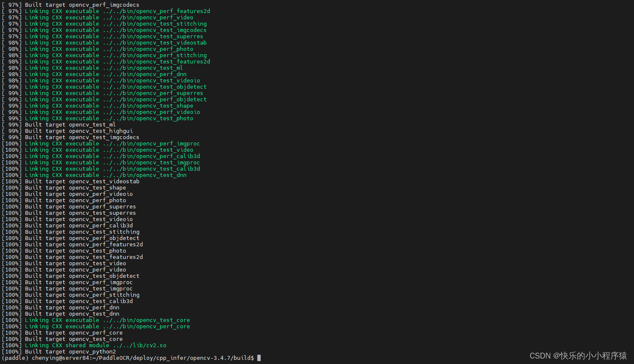Click the line linking opencv_test_photo executable
The width and height of the screenshot is (634, 364).
tap(98, 119)
